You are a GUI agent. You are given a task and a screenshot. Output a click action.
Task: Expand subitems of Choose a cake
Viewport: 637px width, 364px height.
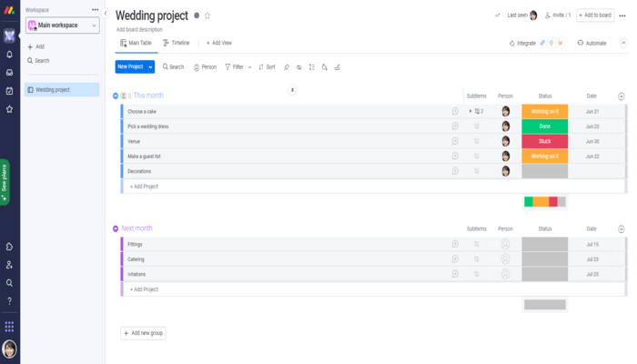[470, 111]
